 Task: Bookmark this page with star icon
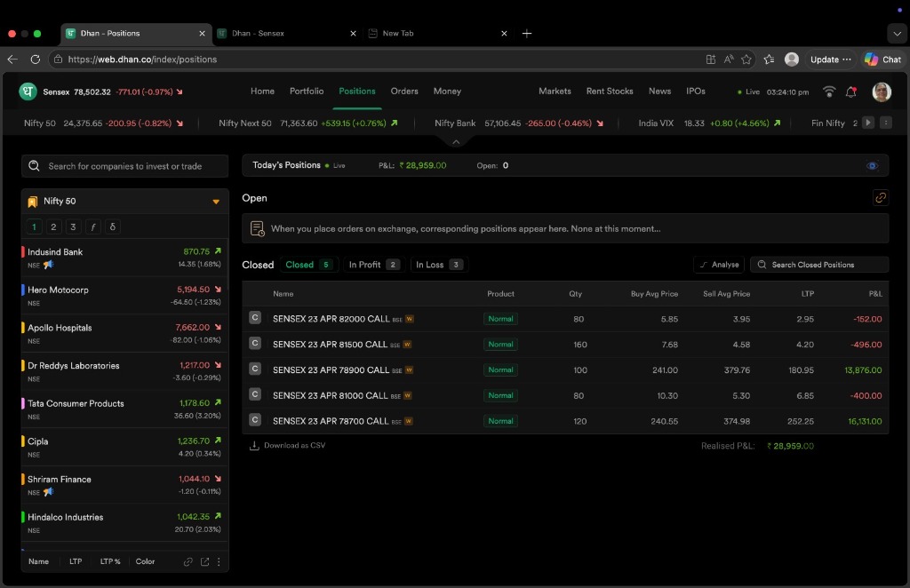(746, 60)
